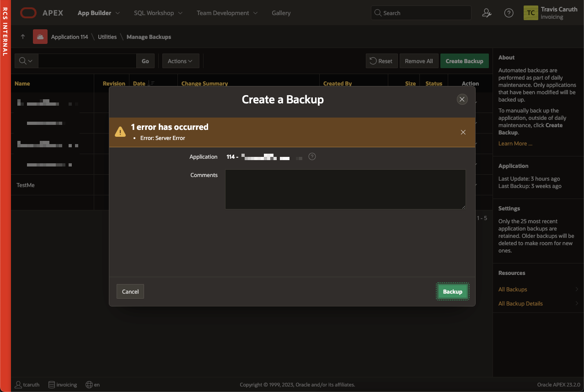Click the Last Update: 3 hours ago text
This screenshot has height=392, width=584.
point(529,179)
